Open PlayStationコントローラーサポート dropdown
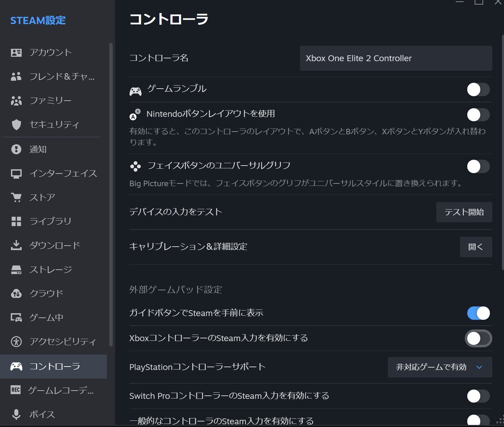Viewport: 504px width, 427px height. click(440, 367)
